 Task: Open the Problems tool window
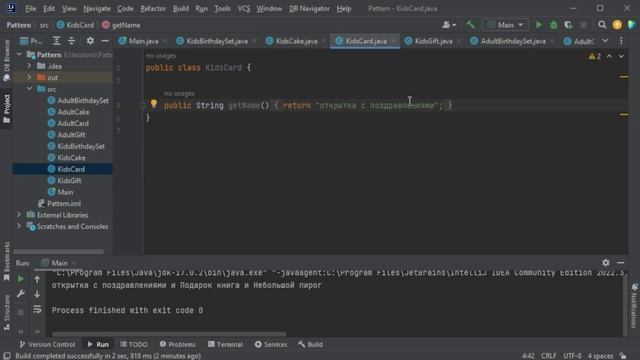click(178, 344)
